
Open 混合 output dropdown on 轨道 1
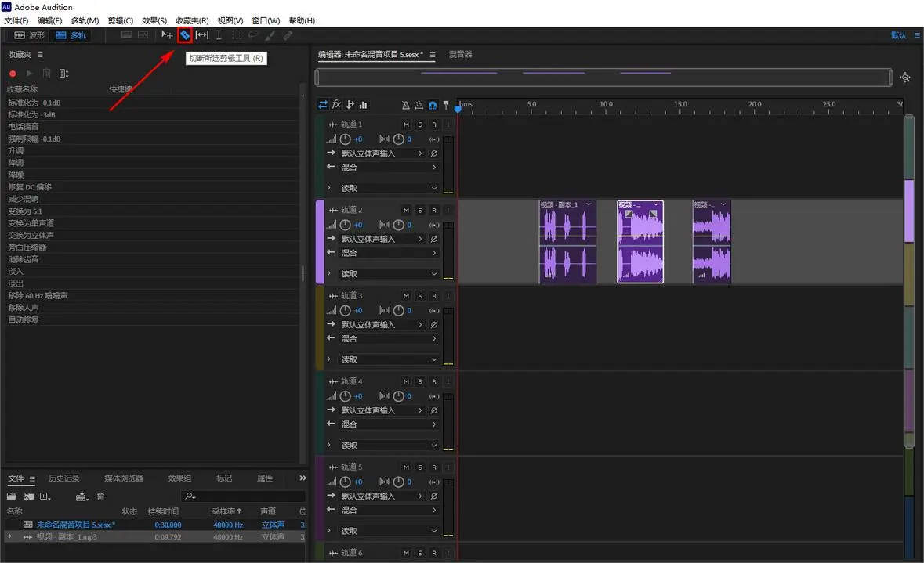pyautogui.click(x=389, y=168)
